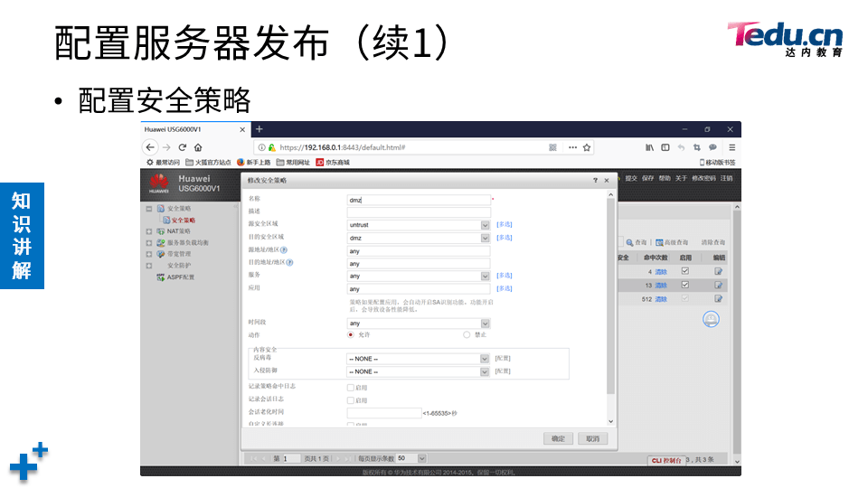Click the help icon beside 源地址/地区
The image size is (868, 488).
[284, 249]
